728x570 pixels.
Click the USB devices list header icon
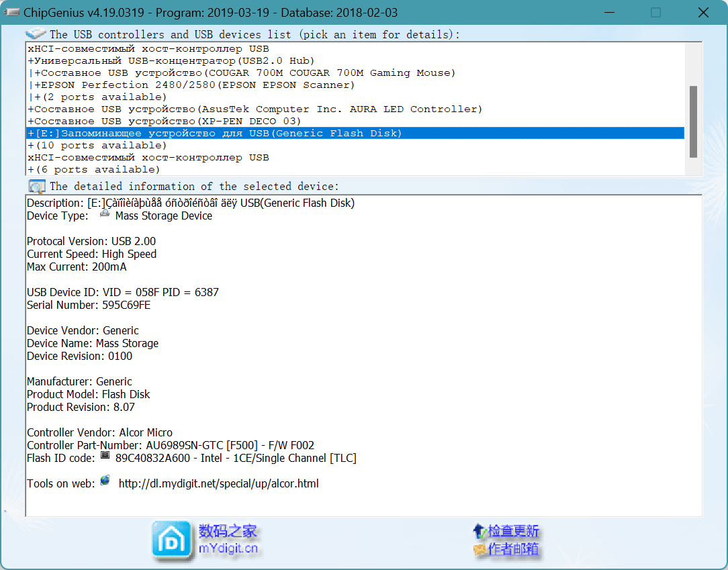click(36, 34)
